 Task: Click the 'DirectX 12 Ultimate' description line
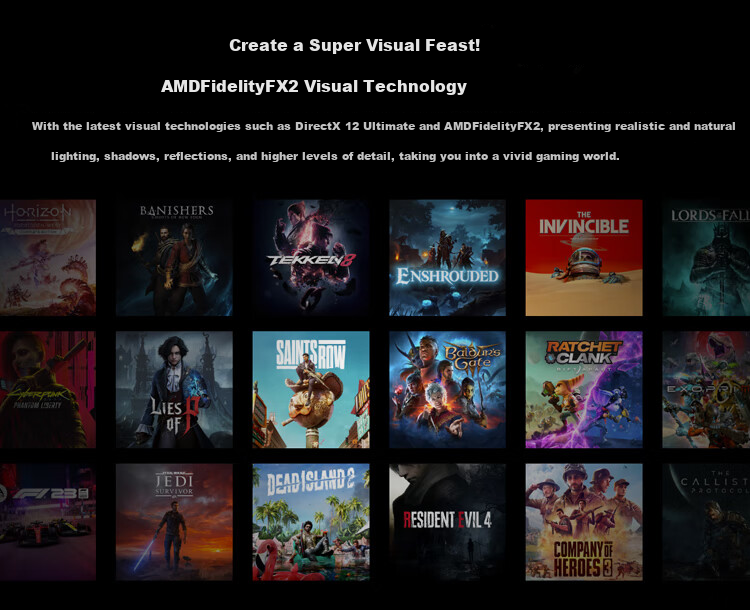point(384,126)
